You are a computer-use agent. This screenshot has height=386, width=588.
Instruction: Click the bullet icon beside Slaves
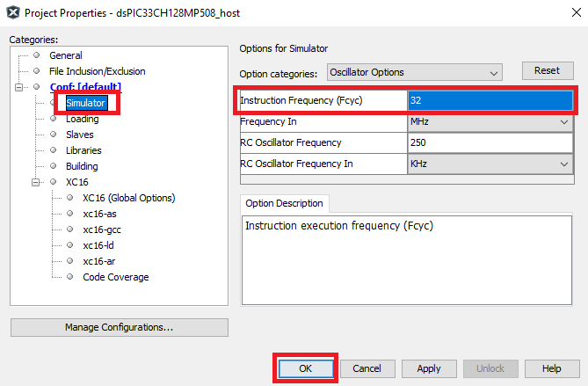point(54,135)
